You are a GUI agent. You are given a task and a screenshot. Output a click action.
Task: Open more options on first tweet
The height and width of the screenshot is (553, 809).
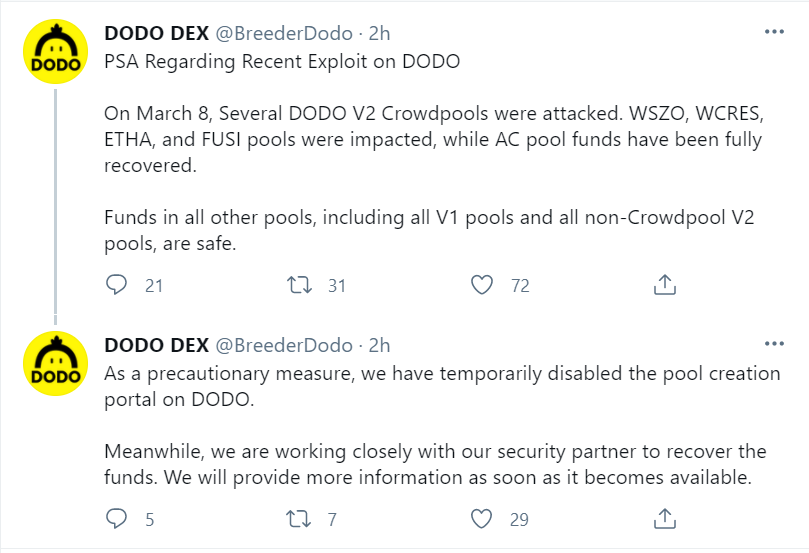(774, 31)
